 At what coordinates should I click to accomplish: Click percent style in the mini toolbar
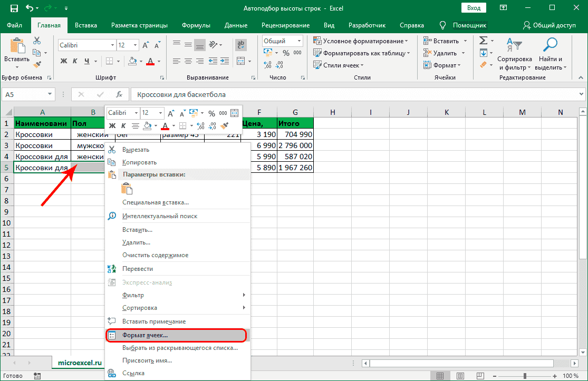(211, 113)
